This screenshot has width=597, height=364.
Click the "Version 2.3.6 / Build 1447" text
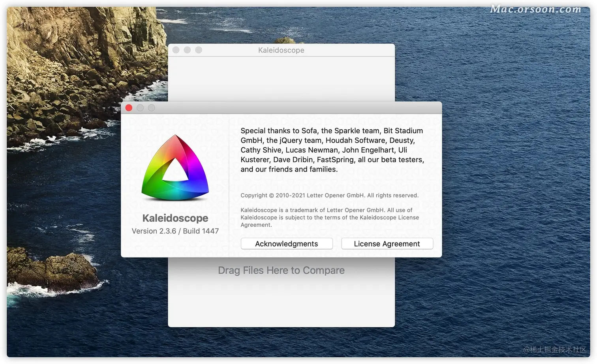click(175, 231)
